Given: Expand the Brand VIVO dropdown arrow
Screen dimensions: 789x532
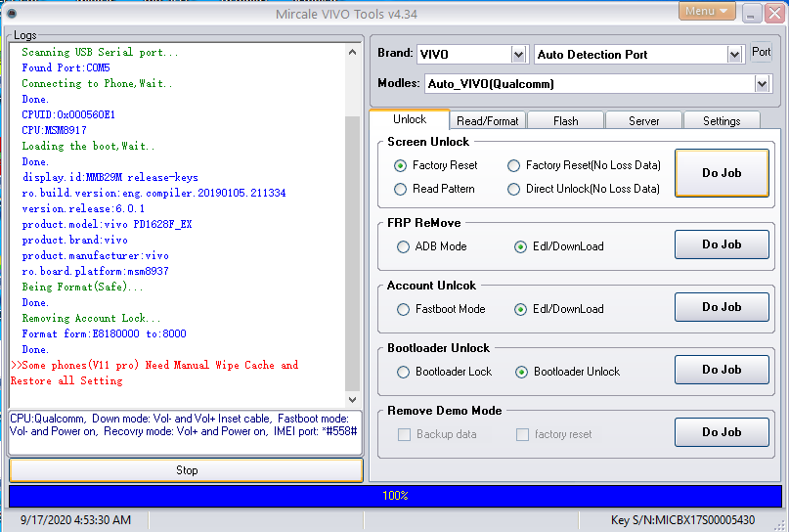Looking at the screenshot, I should tap(518, 55).
